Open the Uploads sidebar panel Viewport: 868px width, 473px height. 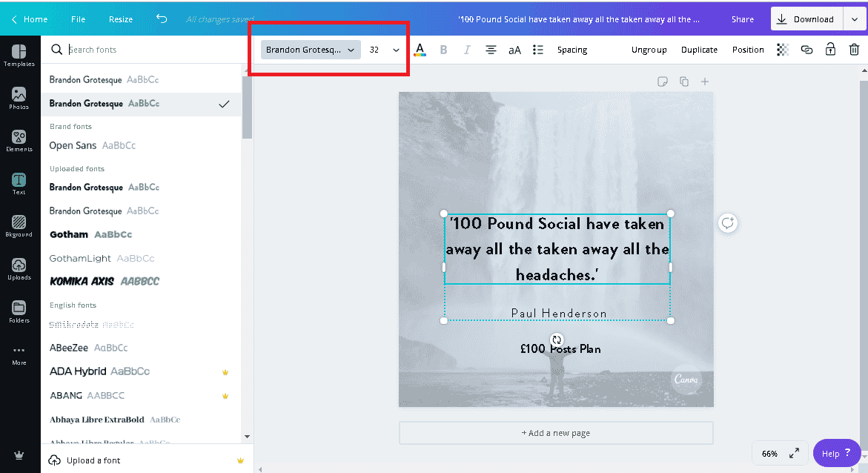point(19,269)
